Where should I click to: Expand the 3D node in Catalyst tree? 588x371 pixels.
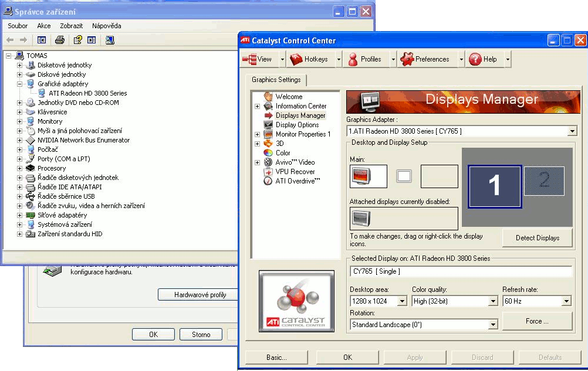tap(257, 144)
